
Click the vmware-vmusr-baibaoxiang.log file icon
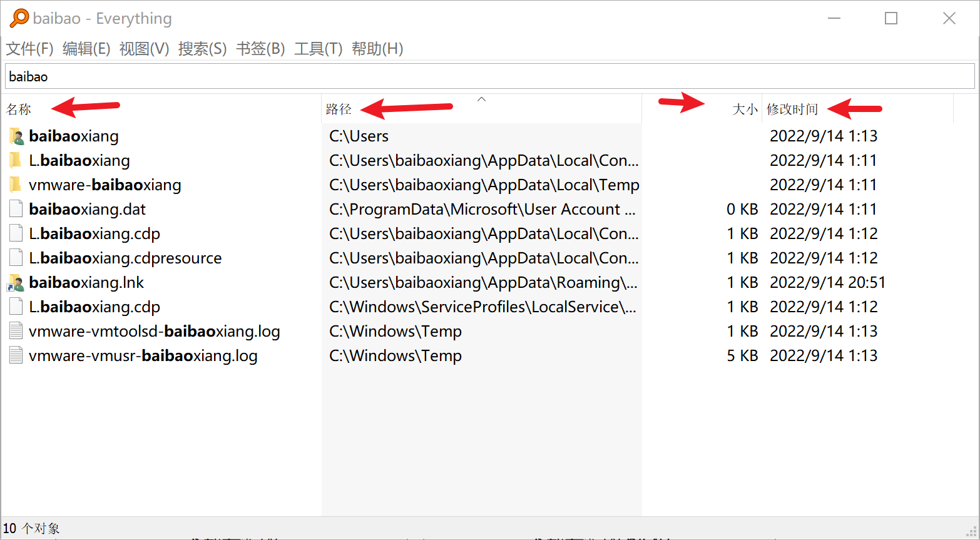coord(16,356)
